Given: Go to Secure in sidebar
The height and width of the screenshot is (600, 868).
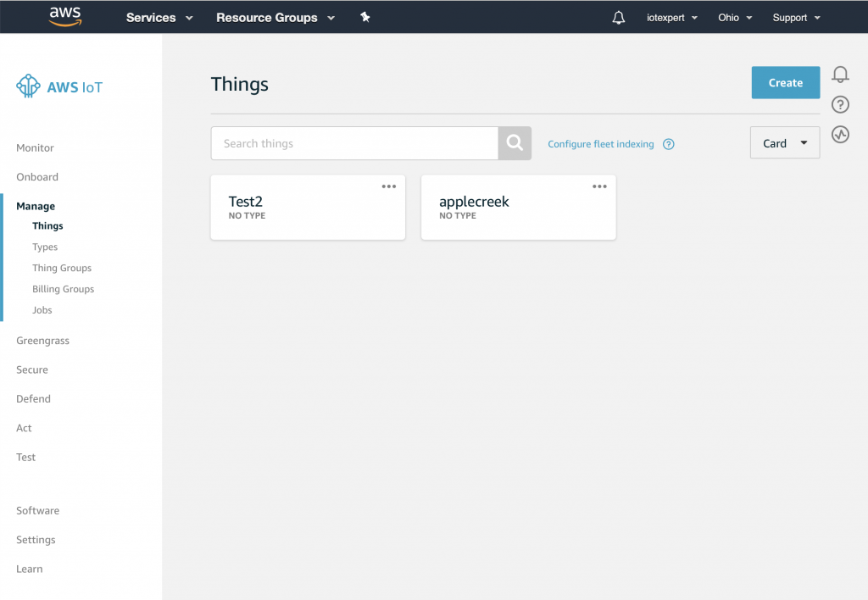Looking at the screenshot, I should point(32,369).
